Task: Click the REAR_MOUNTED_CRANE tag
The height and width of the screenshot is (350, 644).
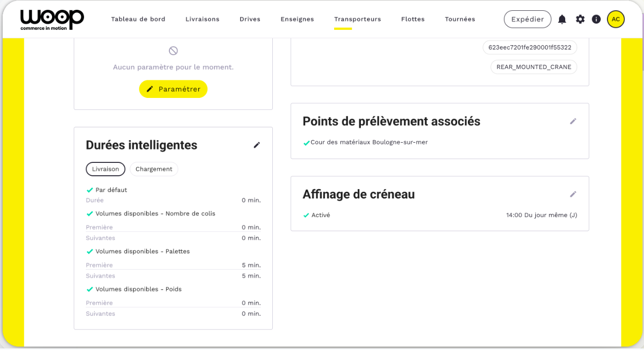Action: [x=533, y=67]
